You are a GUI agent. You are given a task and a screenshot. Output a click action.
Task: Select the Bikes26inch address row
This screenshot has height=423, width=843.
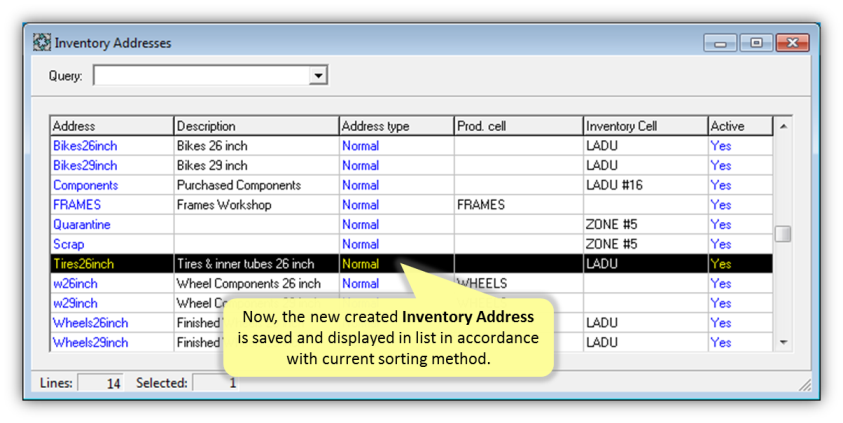click(85, 146)
